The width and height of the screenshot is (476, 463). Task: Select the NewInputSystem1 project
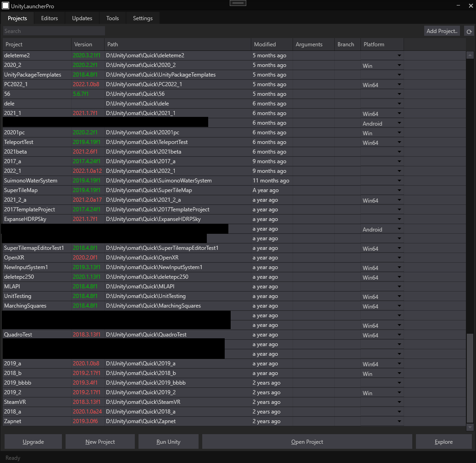(x=234, y=267)
